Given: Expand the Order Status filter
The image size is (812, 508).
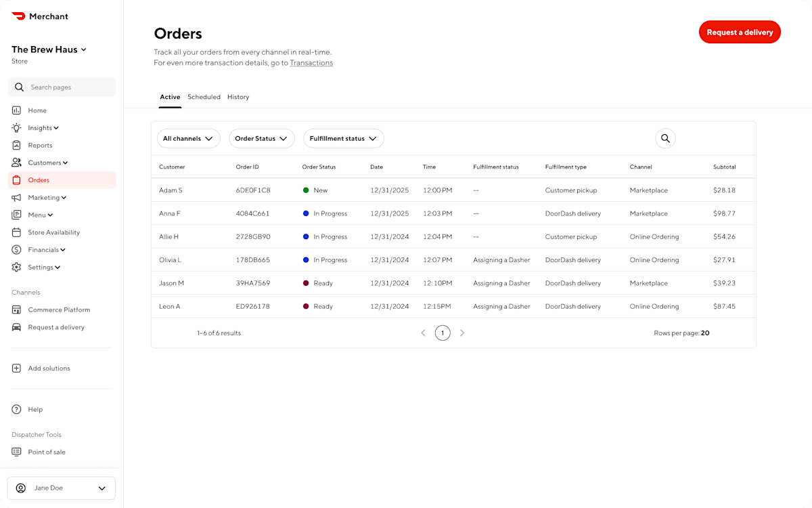Looking at the screenshot, I should (262, 138).
